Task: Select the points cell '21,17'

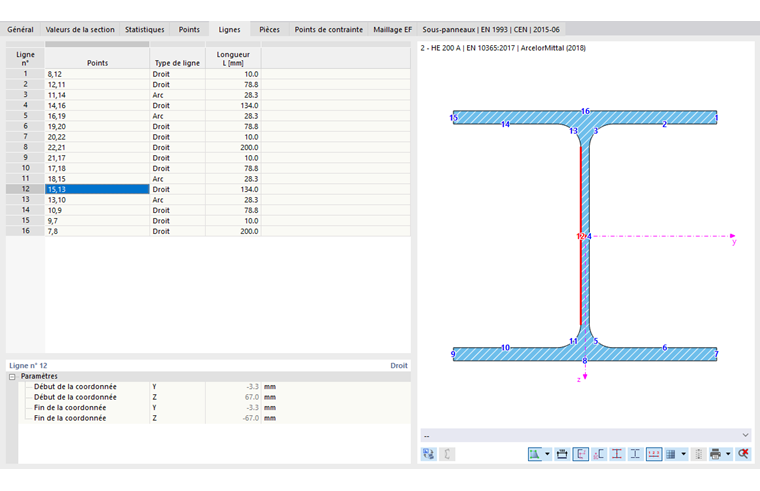Action: pyautogui.click(x=97, y=158)
